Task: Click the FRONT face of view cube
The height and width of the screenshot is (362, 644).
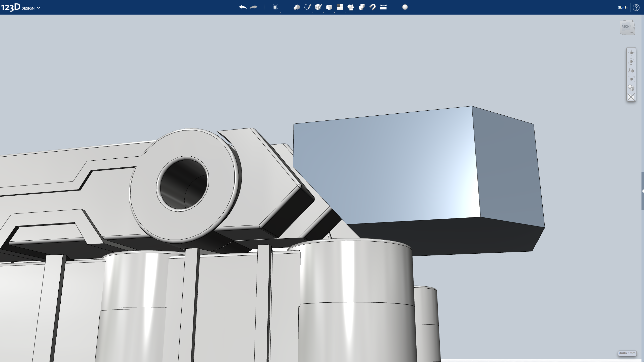Action: tap(626, 27)
